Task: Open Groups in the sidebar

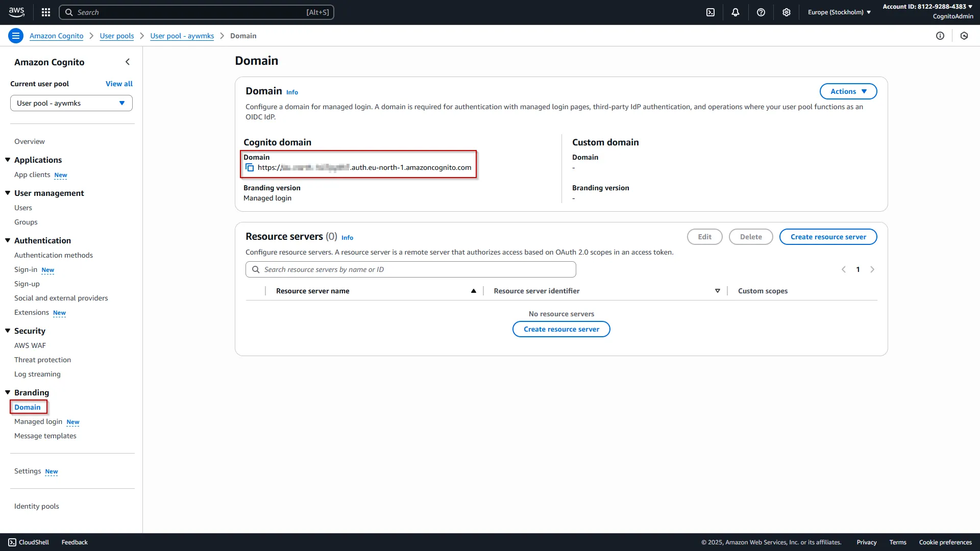Action: click(x=26, y=222)
